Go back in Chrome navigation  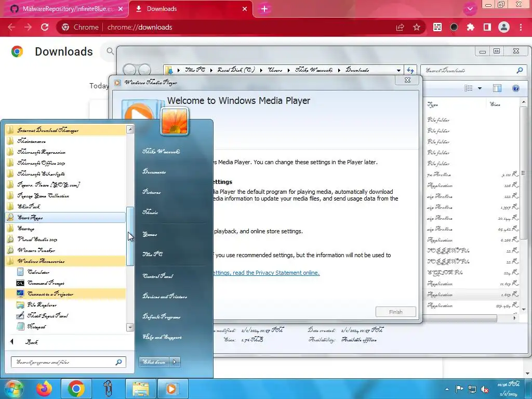(11, 27)
